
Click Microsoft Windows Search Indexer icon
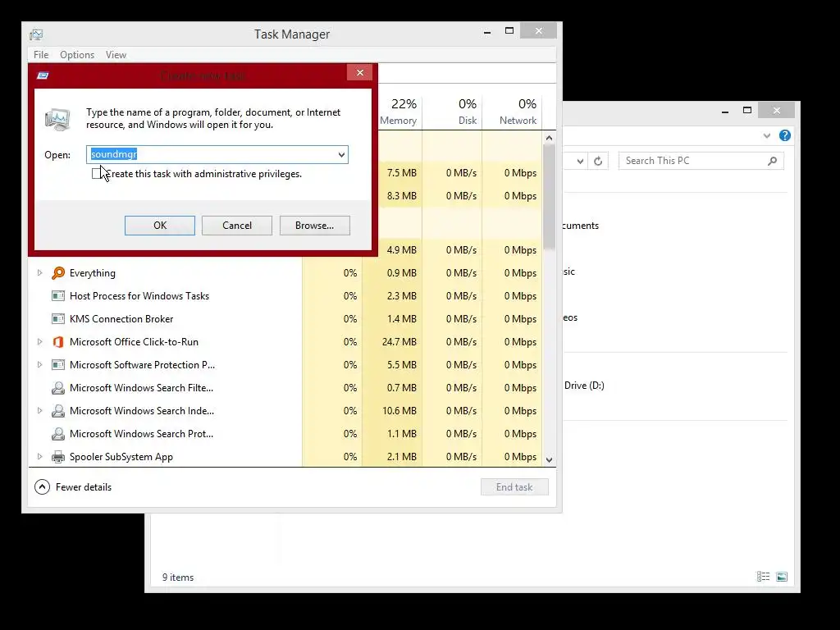coord(58,411)
